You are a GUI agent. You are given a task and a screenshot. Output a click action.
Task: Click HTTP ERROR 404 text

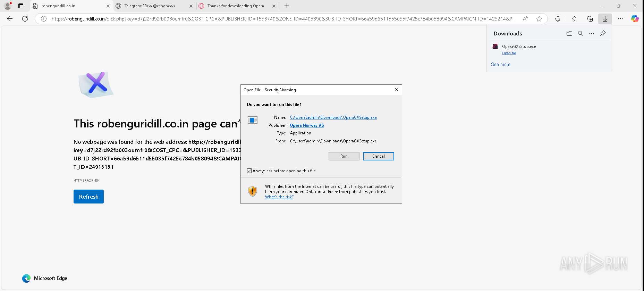click(x=86, y=181)
